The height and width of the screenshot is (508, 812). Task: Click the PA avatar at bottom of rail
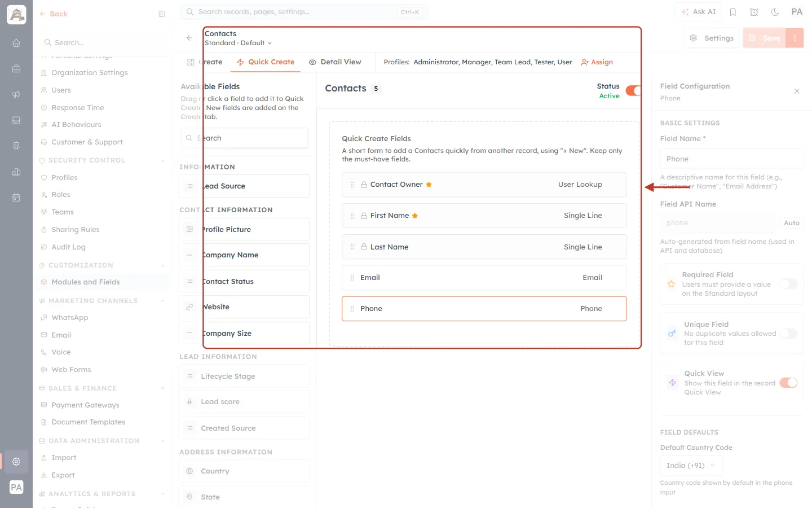click(16, 487)
